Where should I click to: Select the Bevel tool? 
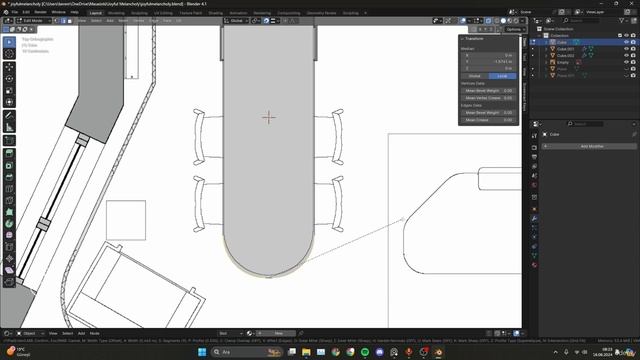(x=9, y=177)
